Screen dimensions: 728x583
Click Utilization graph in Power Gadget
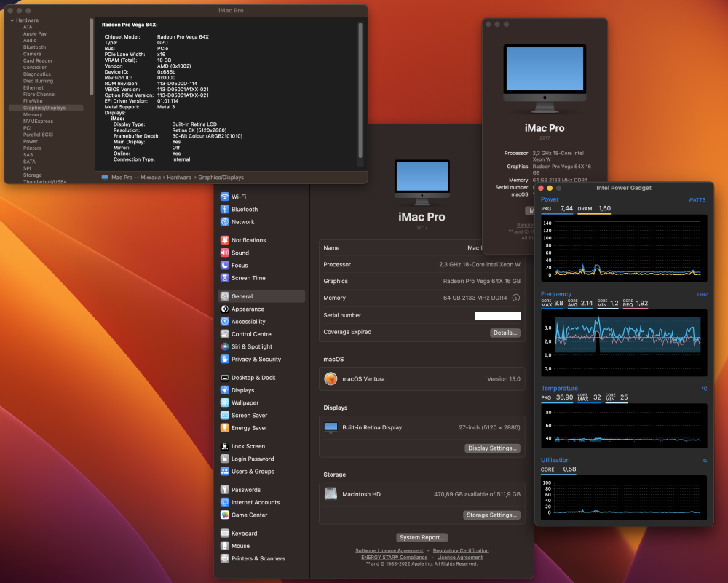[624, 497]
